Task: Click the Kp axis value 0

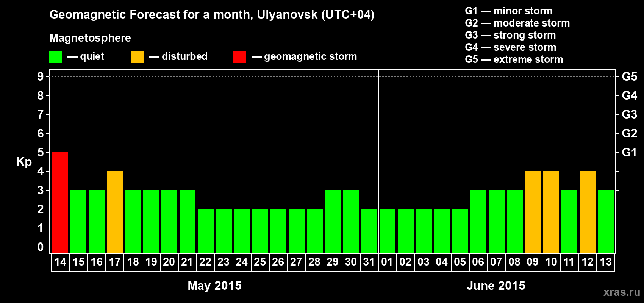Action: 41,247
